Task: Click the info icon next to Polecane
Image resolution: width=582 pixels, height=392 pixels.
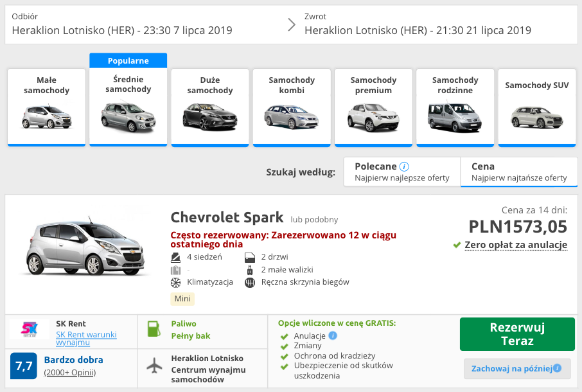Action: [x=404, y=166]
